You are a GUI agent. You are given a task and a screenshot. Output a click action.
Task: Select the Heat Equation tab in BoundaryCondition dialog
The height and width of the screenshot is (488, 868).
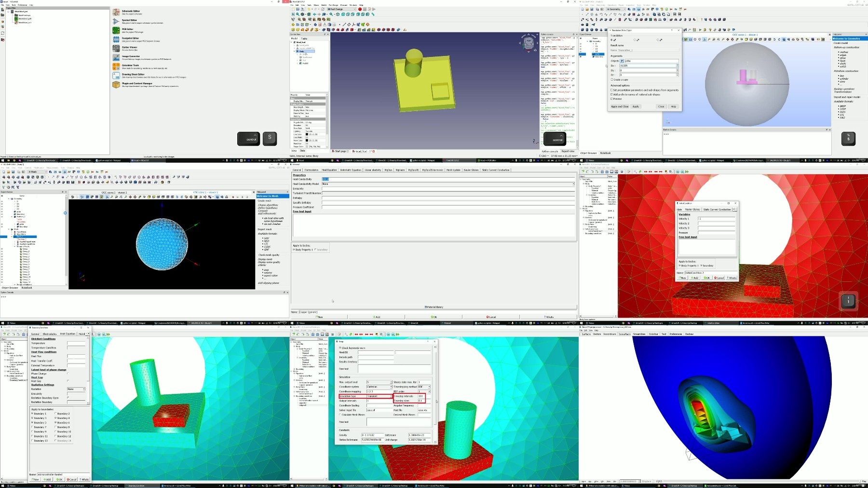[68, 334]
